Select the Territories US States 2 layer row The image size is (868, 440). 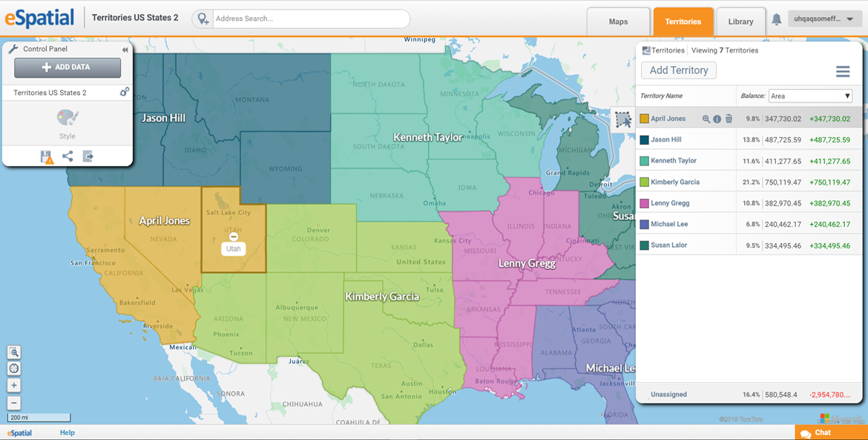[68, 93]
